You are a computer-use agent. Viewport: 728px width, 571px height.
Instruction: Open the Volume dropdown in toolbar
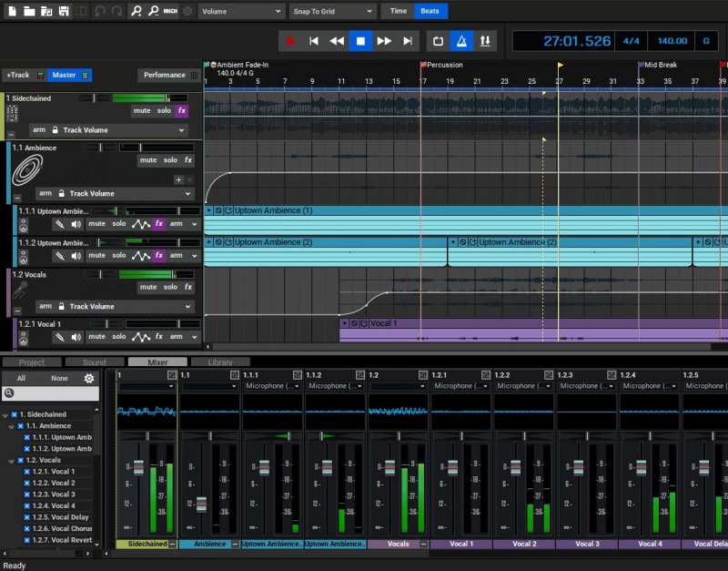coord(241,11)
